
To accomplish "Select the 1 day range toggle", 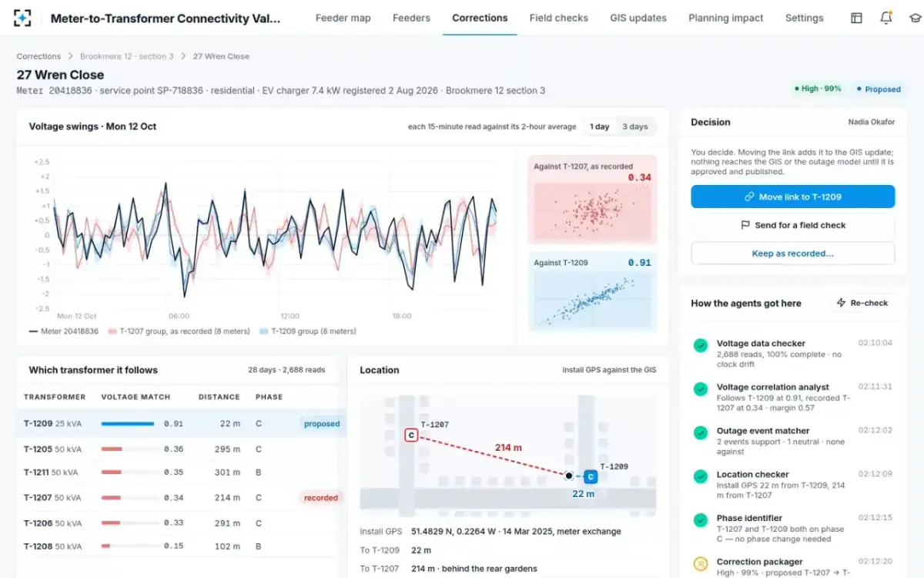I will pyautogui.click(x=600, y=126).
